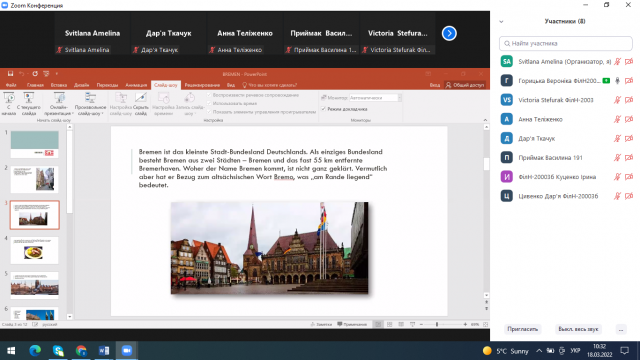Fit slide to current window icon
The height and width of the screenshot is (360, 640).
485,324
